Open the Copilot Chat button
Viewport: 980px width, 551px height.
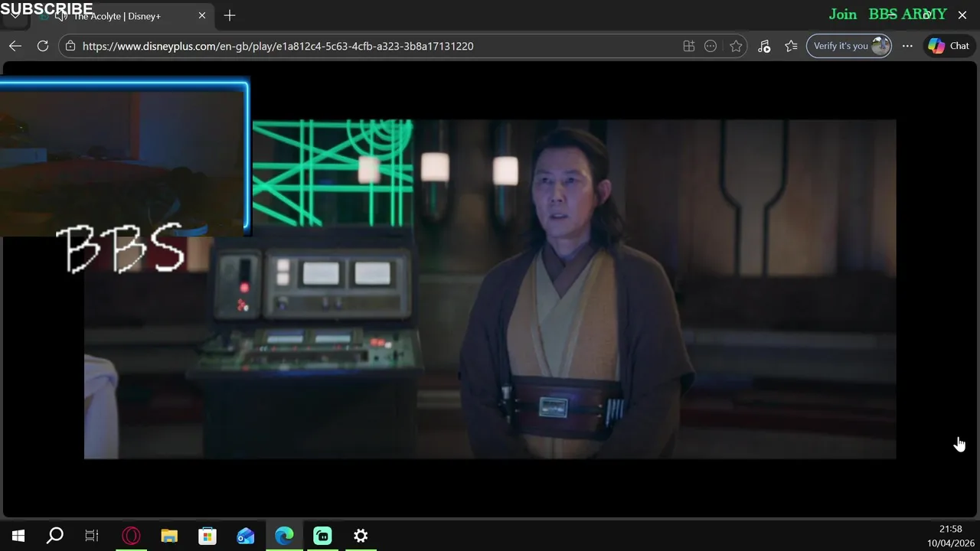click(x=949, y=46)
